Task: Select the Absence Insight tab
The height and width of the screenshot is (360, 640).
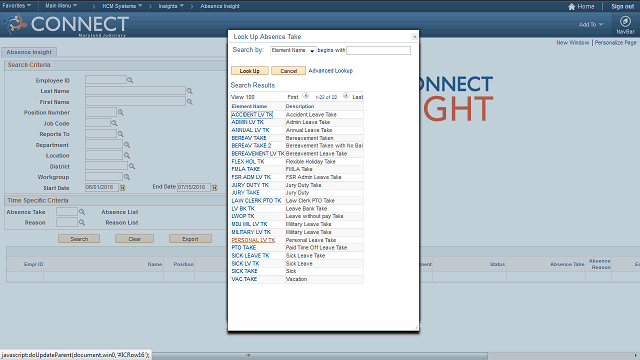Action: [29, 52]
